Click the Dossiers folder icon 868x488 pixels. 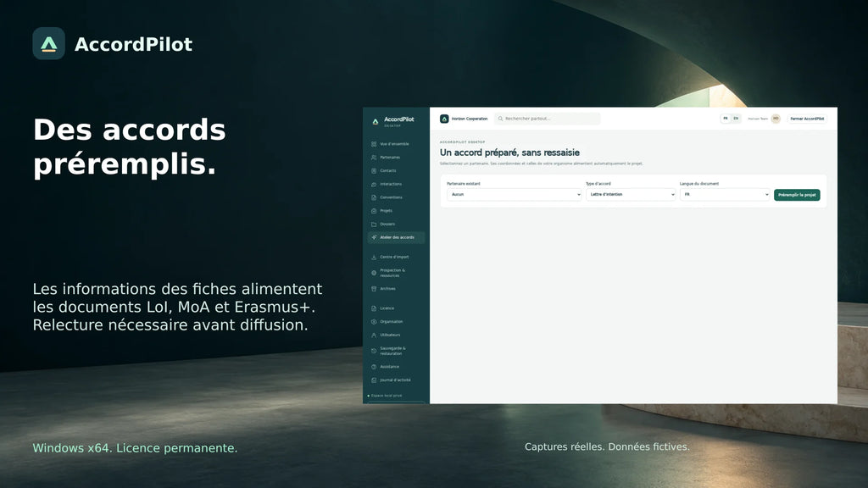click(374, 224)
